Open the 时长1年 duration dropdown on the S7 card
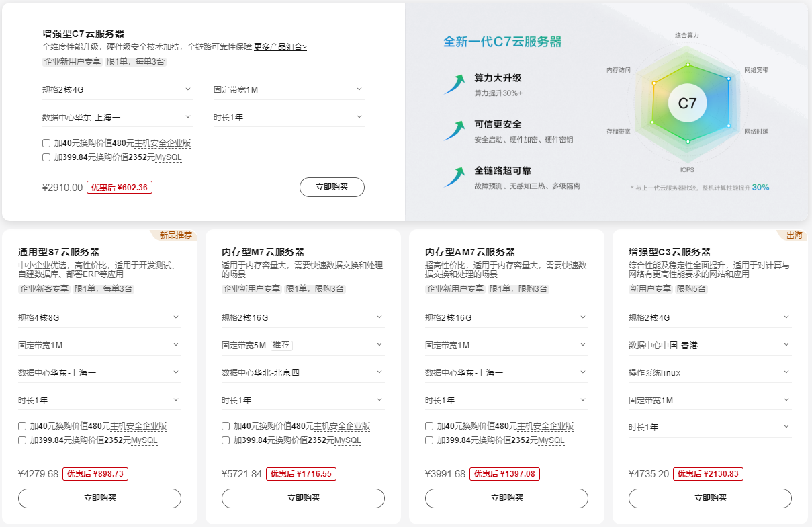Screen dimensions: 812x527 tap(99, 399)
